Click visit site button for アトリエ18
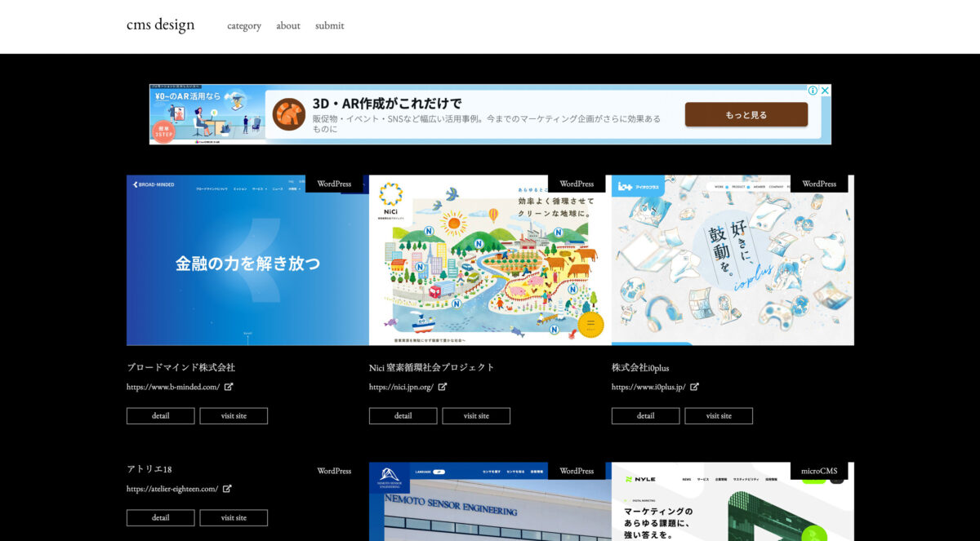This screenshot has height=541, width=980. pos(234,518)
